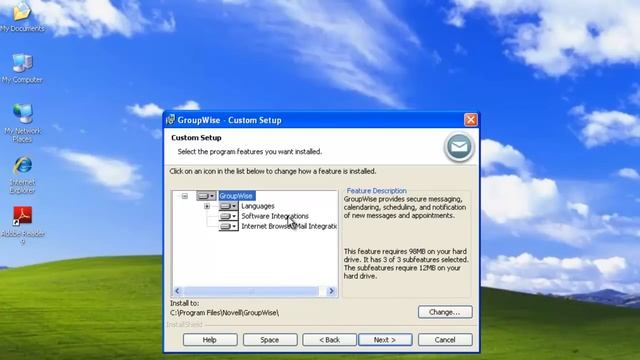640x360 pixels.
Task: Click the Change... install path button
Action: point(445,312)
